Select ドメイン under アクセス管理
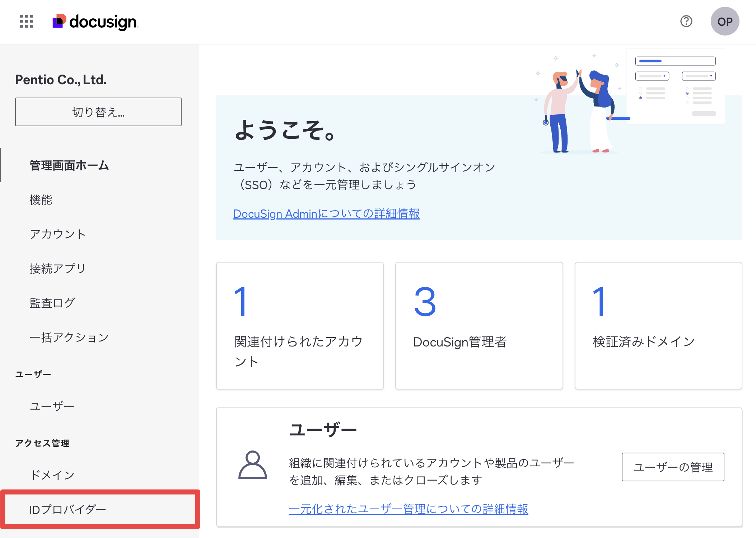Viewport: 756px width, 538px height. 52,475
